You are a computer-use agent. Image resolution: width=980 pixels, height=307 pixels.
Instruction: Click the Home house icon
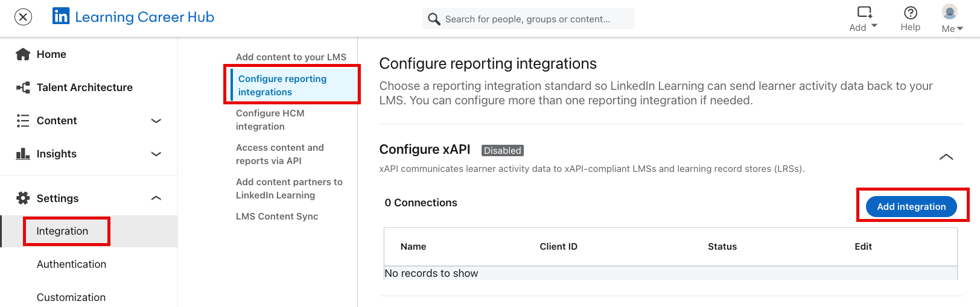coord(23,54)
